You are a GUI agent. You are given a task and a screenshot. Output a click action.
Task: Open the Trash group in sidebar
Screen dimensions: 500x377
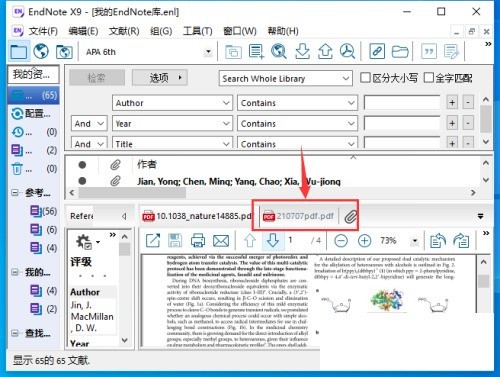[x=33, y=169]
